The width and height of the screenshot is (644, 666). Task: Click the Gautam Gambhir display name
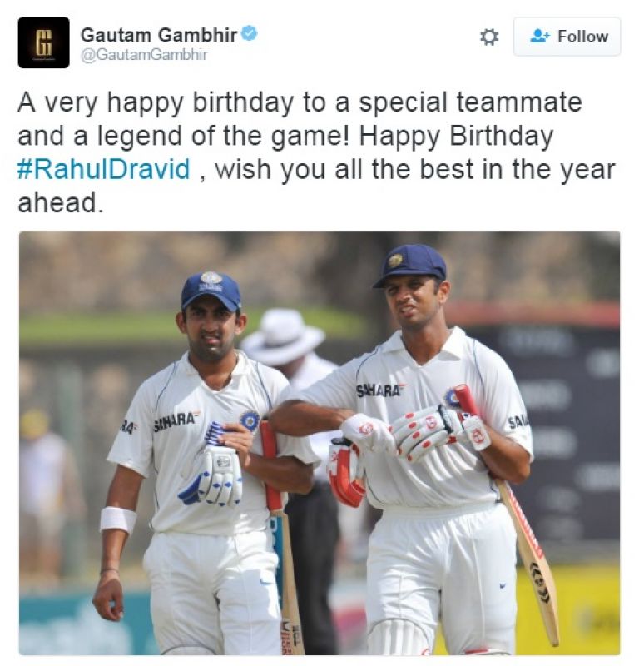coord(159,35)
